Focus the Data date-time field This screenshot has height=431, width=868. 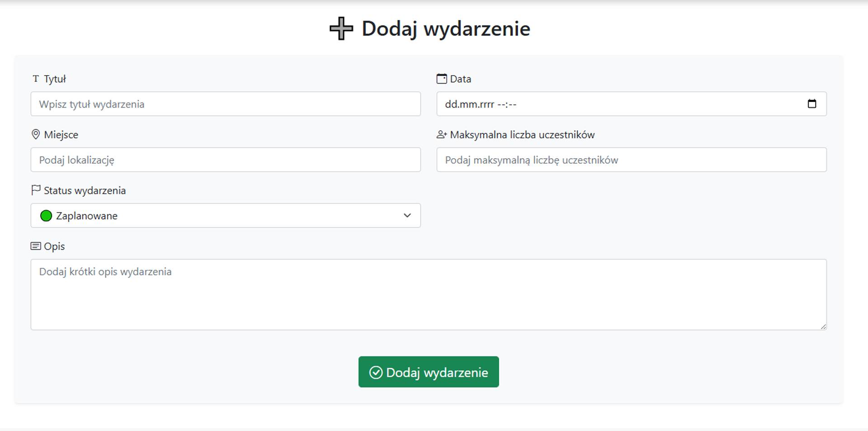pos(631,104)
